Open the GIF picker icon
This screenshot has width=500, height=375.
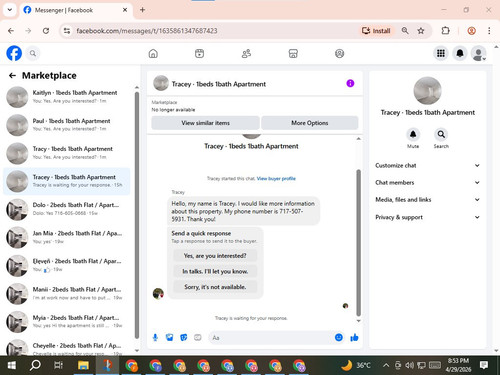pyautogui.click(x=198, y=338)
